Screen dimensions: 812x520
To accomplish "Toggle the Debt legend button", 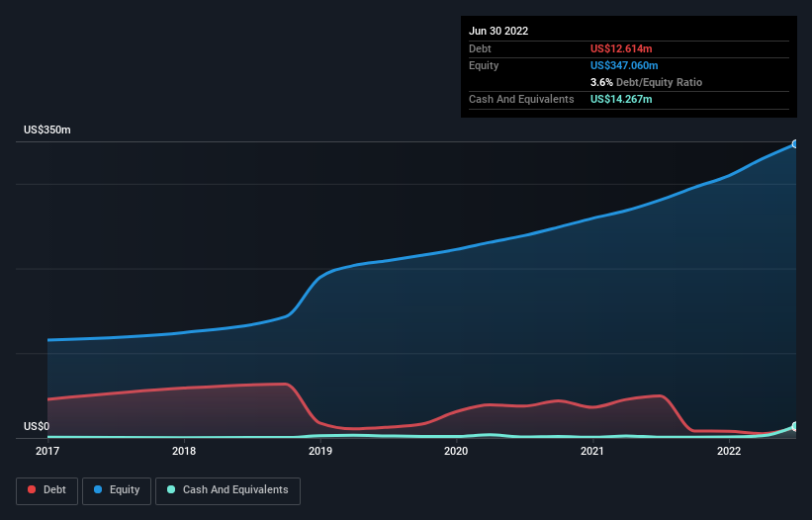I will [x=46, y=490].
